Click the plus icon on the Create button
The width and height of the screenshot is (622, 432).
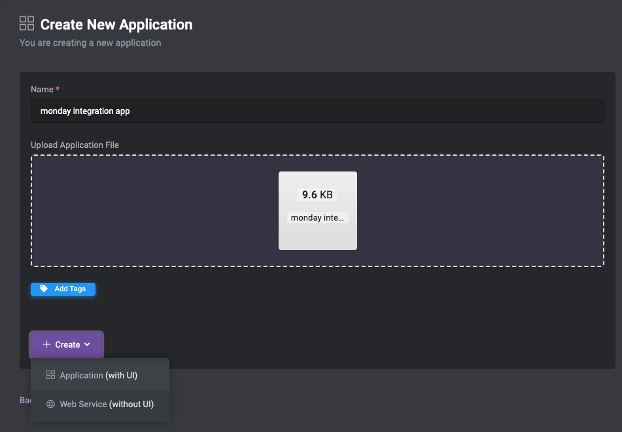46,344
